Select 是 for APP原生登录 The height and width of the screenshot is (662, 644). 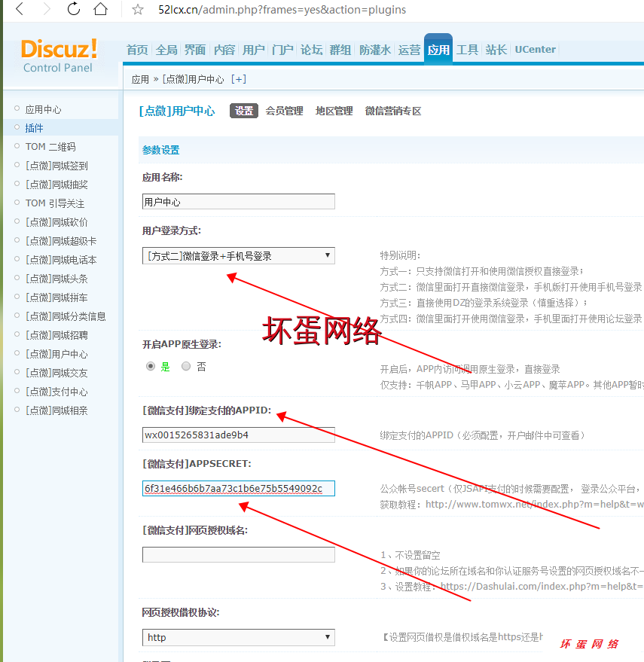click(x=151, y=367)
